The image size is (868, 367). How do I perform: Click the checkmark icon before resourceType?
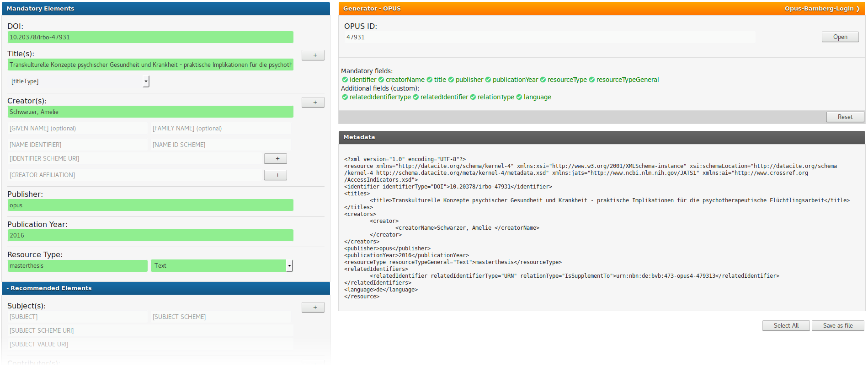click(543, 80)
